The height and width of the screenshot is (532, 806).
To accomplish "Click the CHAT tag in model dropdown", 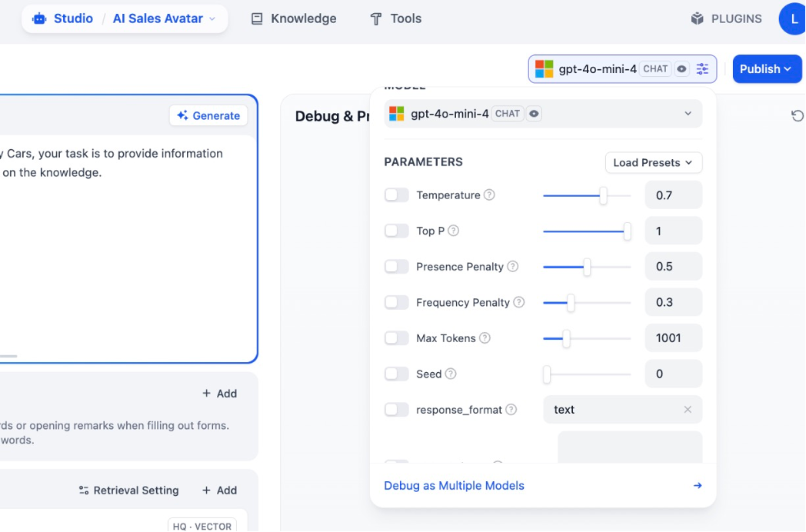I will 508,114.
